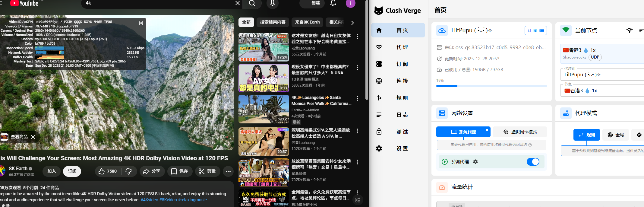Open more actions for the video
The width and height of the screenshot is (644, 207).
(228, 171)
